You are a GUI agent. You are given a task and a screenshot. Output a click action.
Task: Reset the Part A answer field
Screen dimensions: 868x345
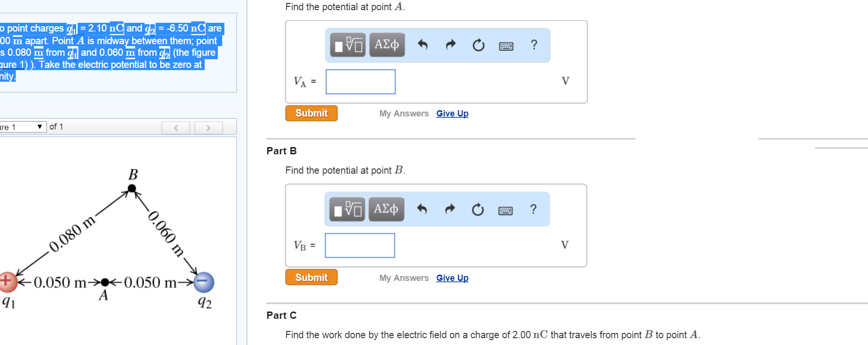point(478,45)
